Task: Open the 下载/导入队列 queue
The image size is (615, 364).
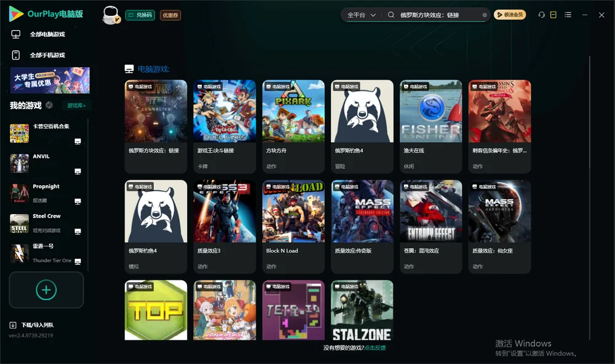Action: [32, 325]
